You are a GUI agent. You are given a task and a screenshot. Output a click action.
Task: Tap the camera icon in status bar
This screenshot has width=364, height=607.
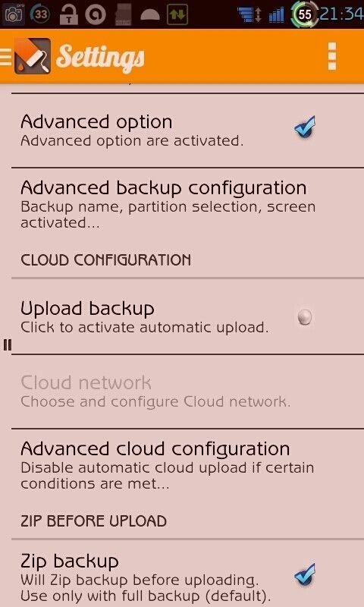coord(13,14)
